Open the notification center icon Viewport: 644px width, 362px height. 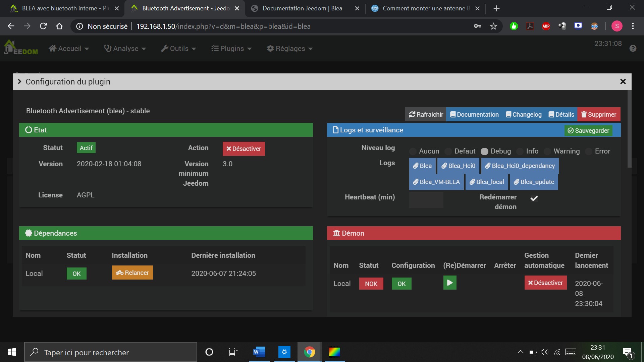(x=628, y=352)
